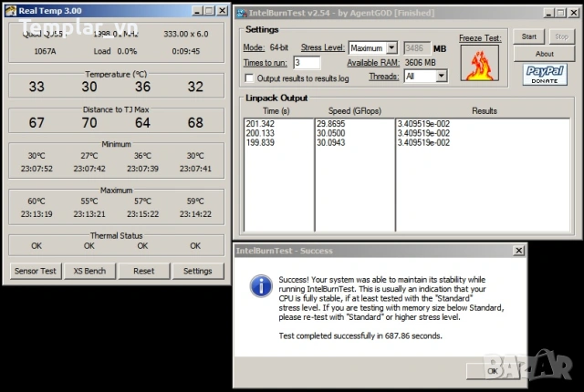The width and height of the screenshot is (584, 392).
Task: Click the maximum timestamp 23:15:22
Action: [142, 214]
